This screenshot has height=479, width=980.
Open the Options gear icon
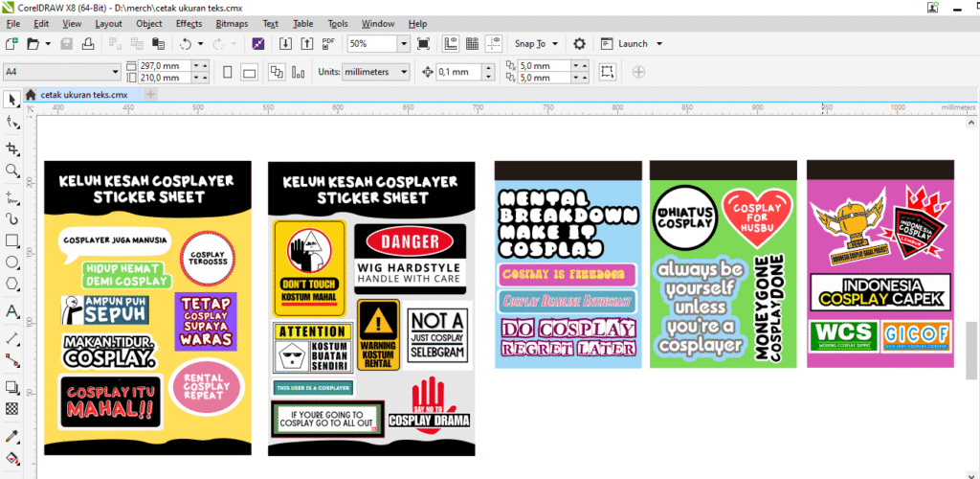(x=579, y=44)
